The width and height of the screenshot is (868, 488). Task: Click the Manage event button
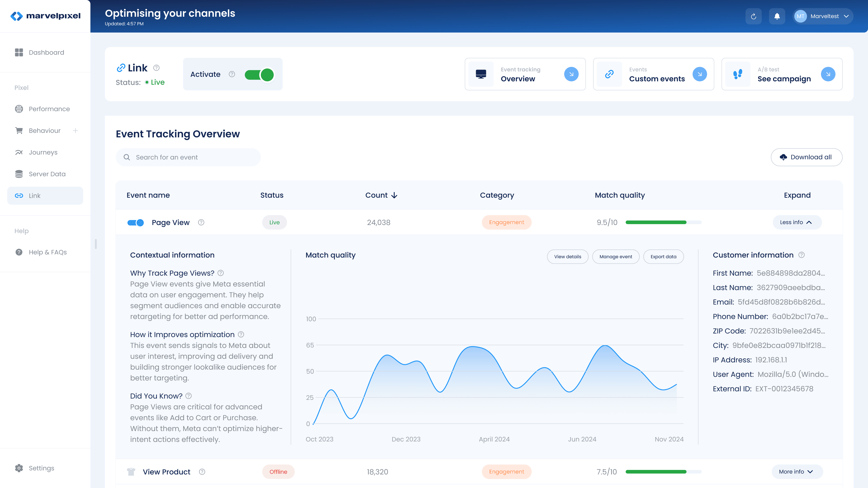click(616, 257)
